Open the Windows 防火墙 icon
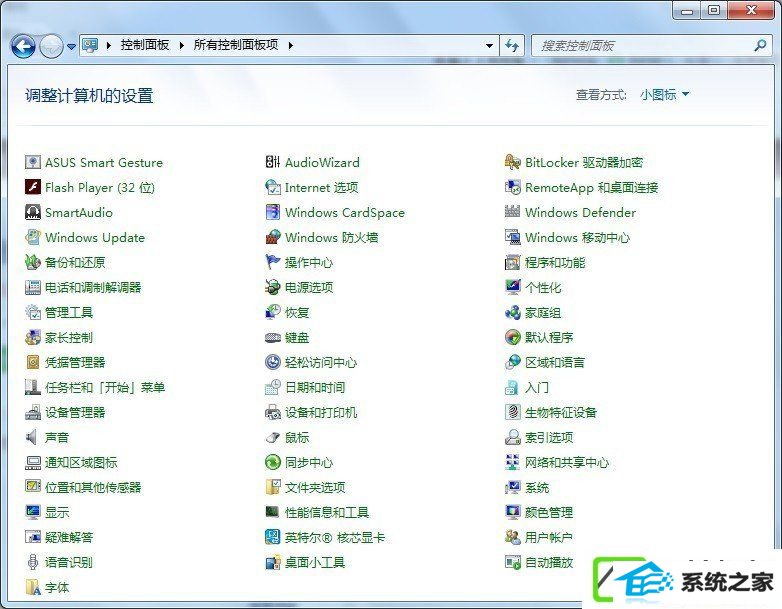 [x=273, y=237]
